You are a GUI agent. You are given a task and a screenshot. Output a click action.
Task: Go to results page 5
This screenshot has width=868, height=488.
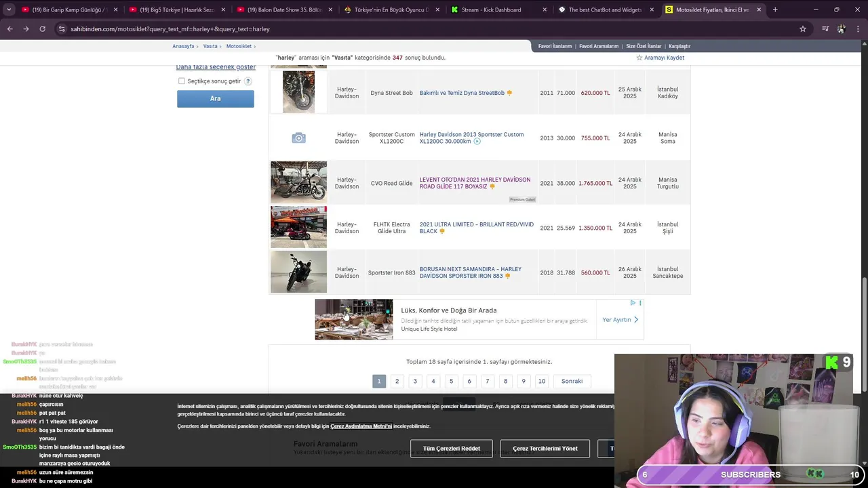pyautogui.click(x=451, y=381)
